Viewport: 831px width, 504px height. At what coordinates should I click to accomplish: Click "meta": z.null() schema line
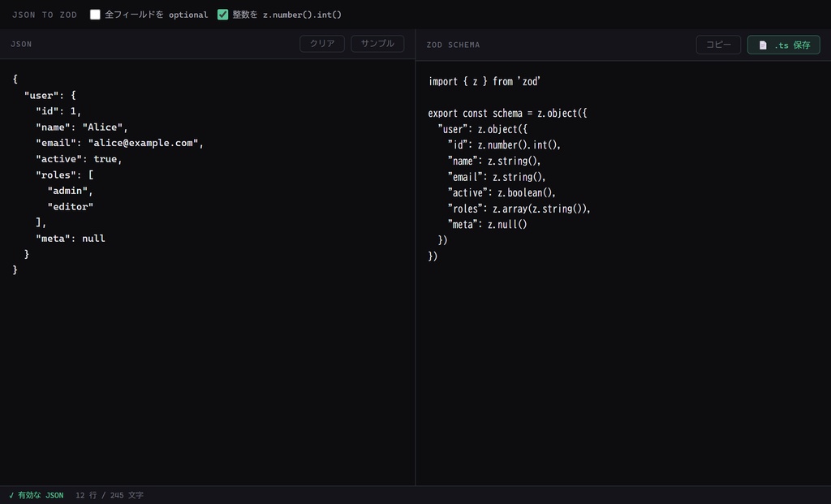(x=487, y=225)
